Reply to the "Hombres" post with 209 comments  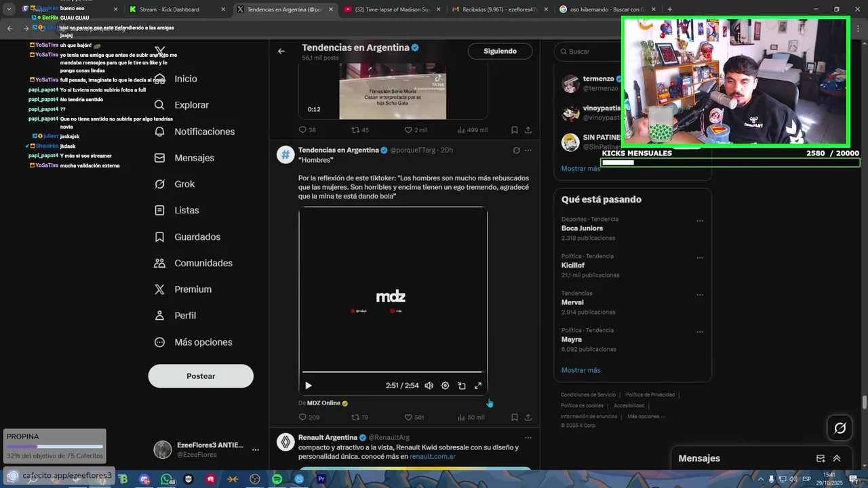(x=309, y=418)
